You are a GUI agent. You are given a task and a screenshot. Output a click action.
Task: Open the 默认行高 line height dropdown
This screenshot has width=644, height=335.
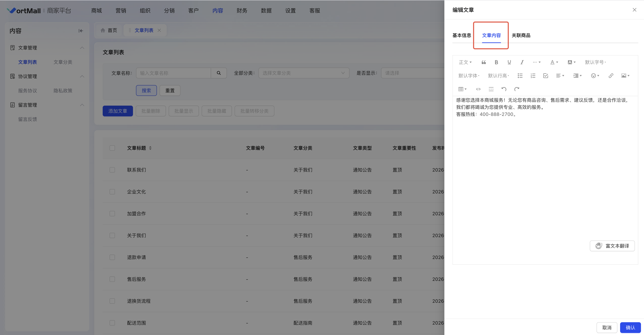tap(498, 76)
